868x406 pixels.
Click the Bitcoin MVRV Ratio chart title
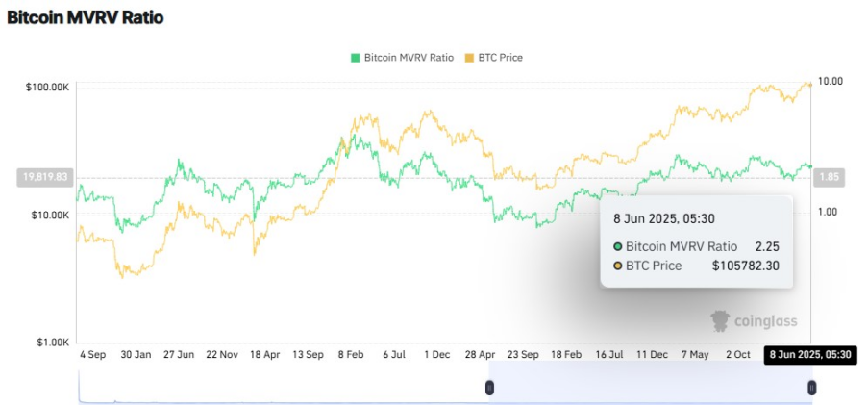(86, 18)
